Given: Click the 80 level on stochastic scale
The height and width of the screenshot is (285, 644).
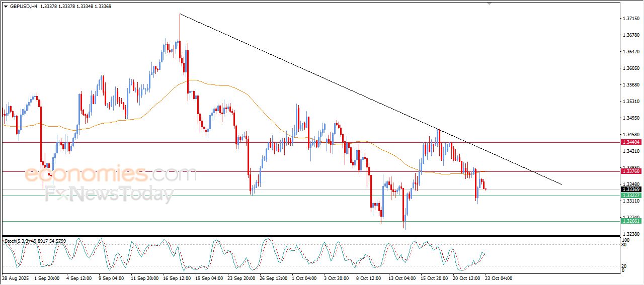Looking at the screenshot, I should 623,245.
